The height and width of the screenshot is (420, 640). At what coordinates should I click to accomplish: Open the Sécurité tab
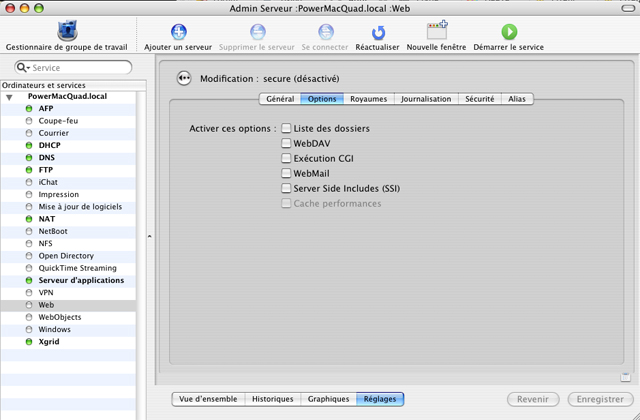pyautogui.click(x=480, y=99)
